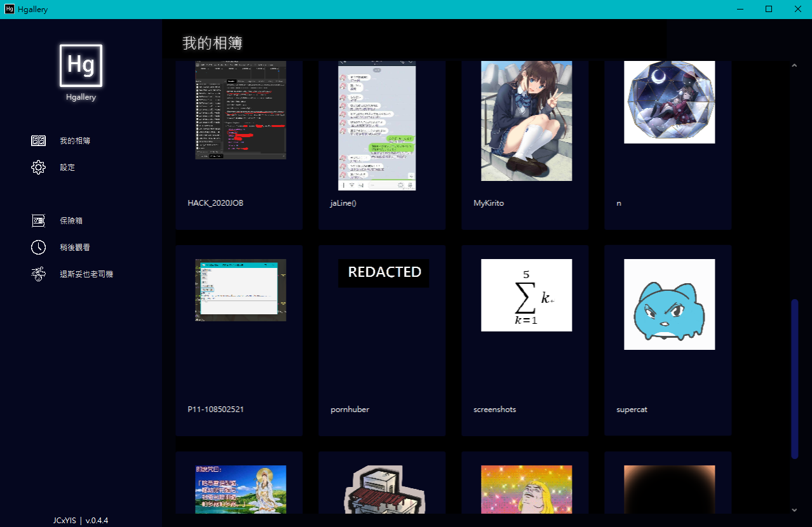
Task: Close the Hgallery window
Action: click(x=798, y=9)
